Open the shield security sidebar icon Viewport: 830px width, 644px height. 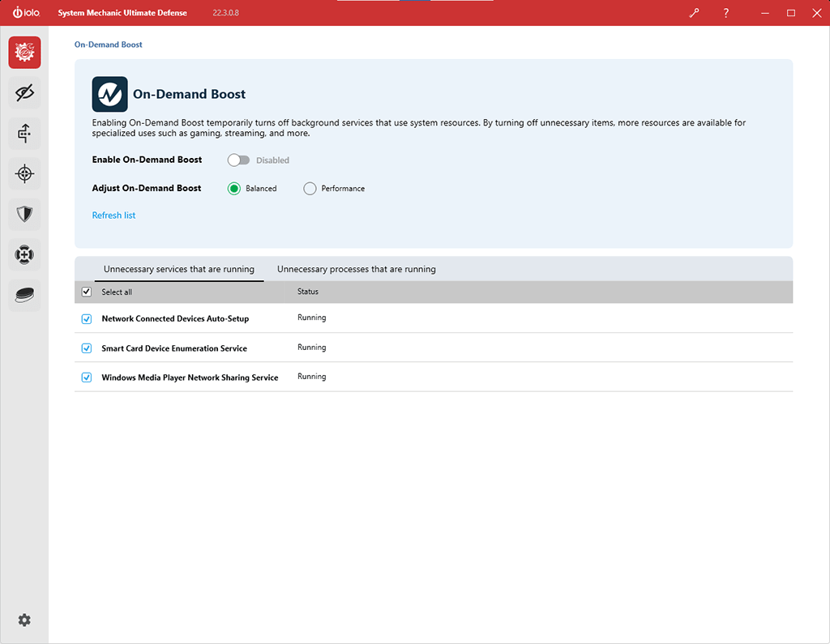[x=24, y=214]
